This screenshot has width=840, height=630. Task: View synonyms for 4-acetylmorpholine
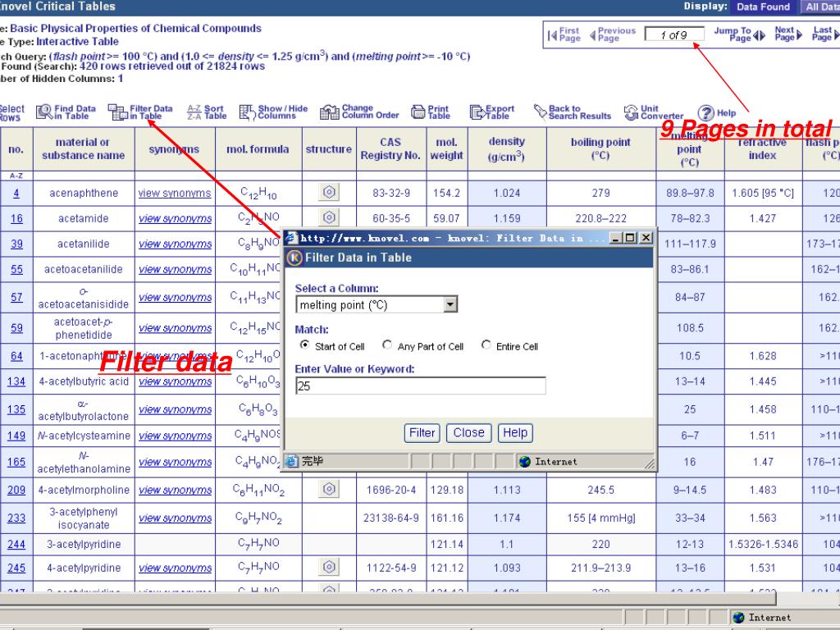[x=176, y=490]
